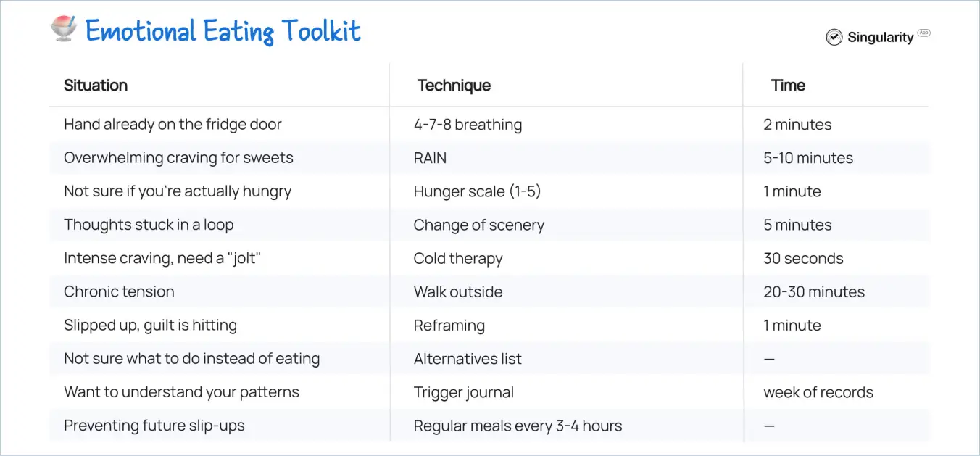Select the Cold therapy technique

(457, 258)
